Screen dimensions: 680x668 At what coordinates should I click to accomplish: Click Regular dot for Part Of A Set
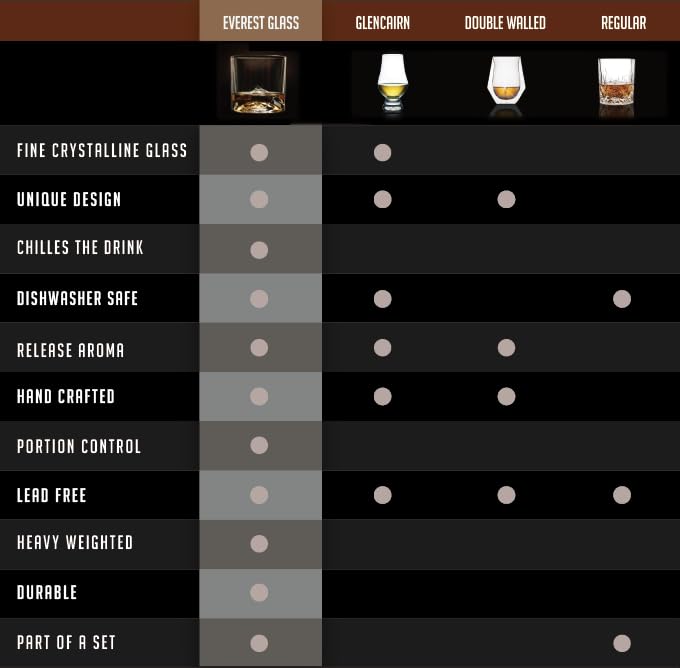tap(622, 643)
